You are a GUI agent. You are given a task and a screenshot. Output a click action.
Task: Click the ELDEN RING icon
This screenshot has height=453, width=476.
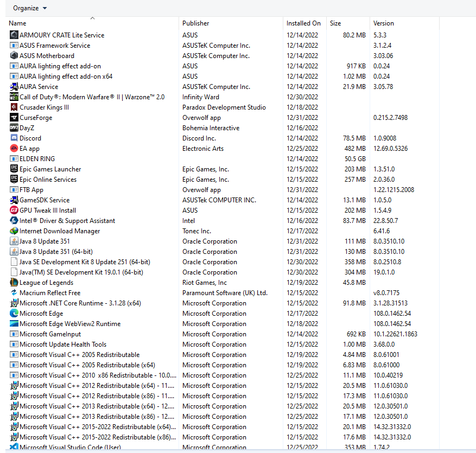pyautogui.click(x=14, y=159)
